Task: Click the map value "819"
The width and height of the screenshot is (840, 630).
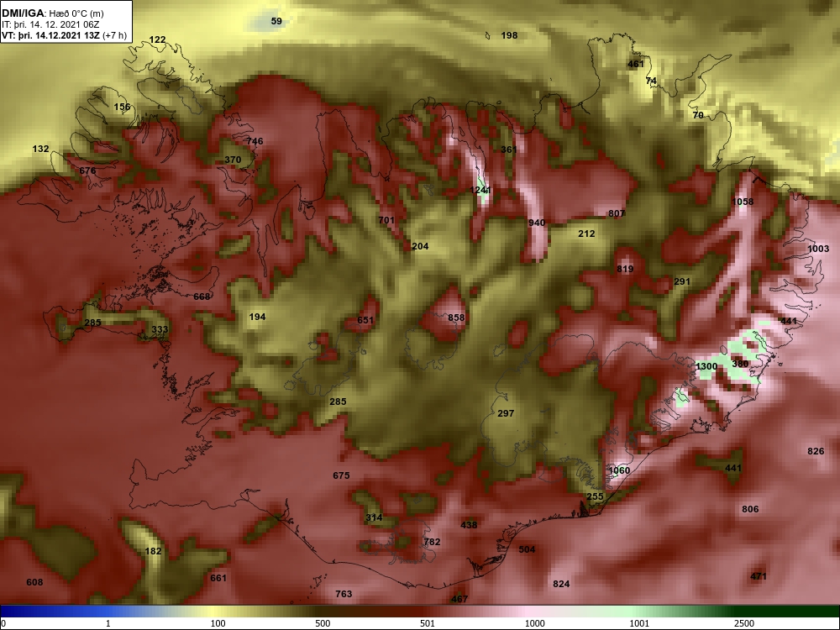Action: pyautogui.click(x=625, y=269)
